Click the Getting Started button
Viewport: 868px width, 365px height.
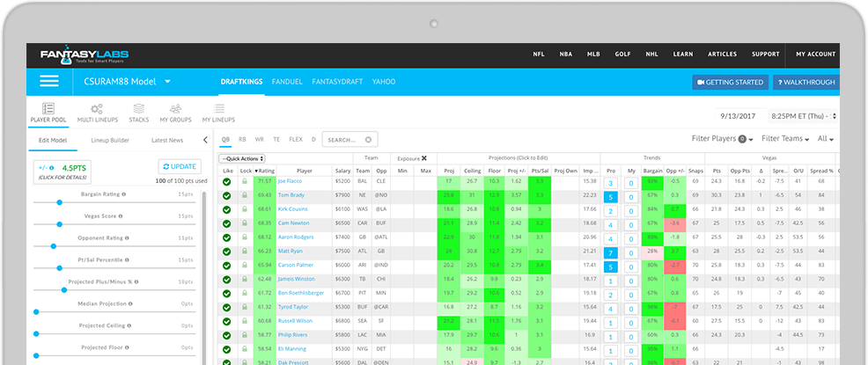coord(729,83)
